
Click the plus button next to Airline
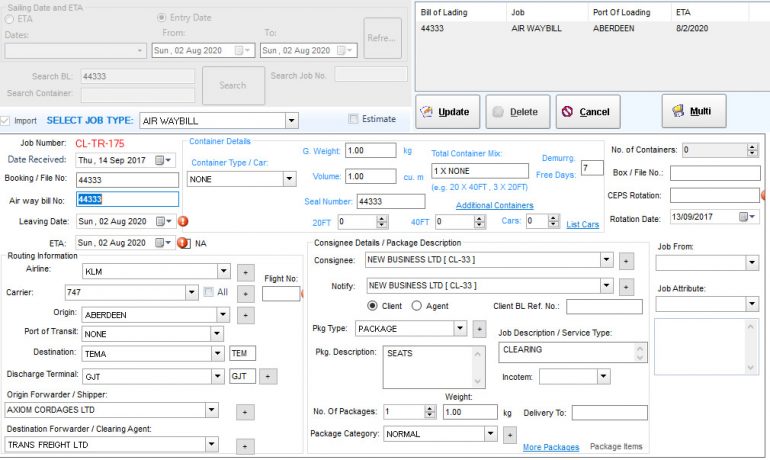click(246, 271)
